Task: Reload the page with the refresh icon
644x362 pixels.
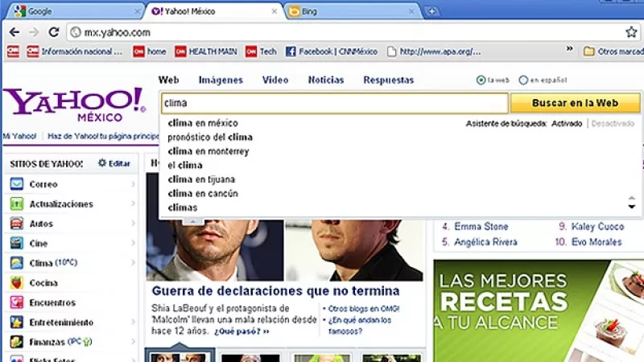Action: coord(54,32)
